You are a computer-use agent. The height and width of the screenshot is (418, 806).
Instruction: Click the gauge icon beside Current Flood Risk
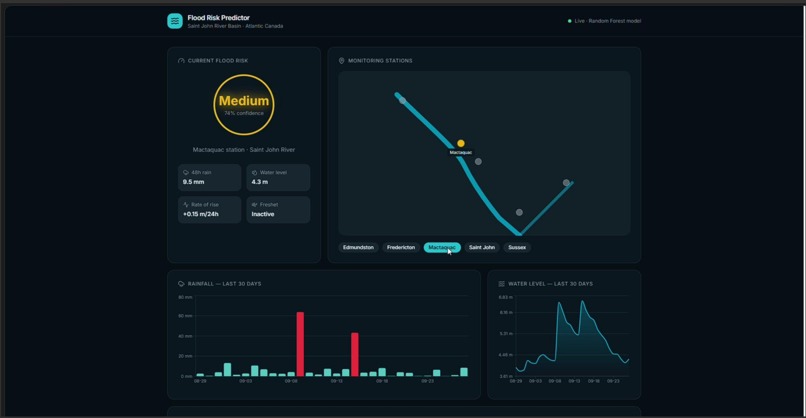181,61
